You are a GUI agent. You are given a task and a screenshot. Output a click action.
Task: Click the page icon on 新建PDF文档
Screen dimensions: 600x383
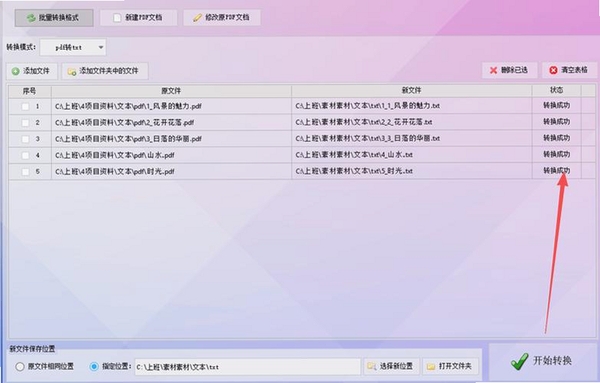(x=117, y=18)
